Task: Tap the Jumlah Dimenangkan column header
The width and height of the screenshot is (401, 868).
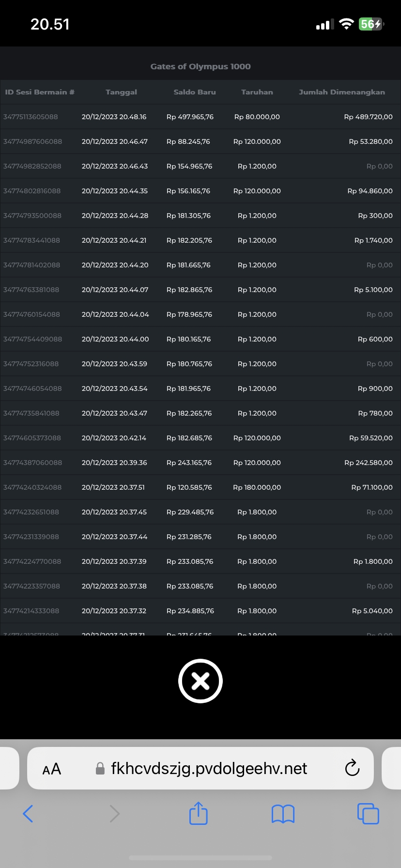Action: [342, 92]
